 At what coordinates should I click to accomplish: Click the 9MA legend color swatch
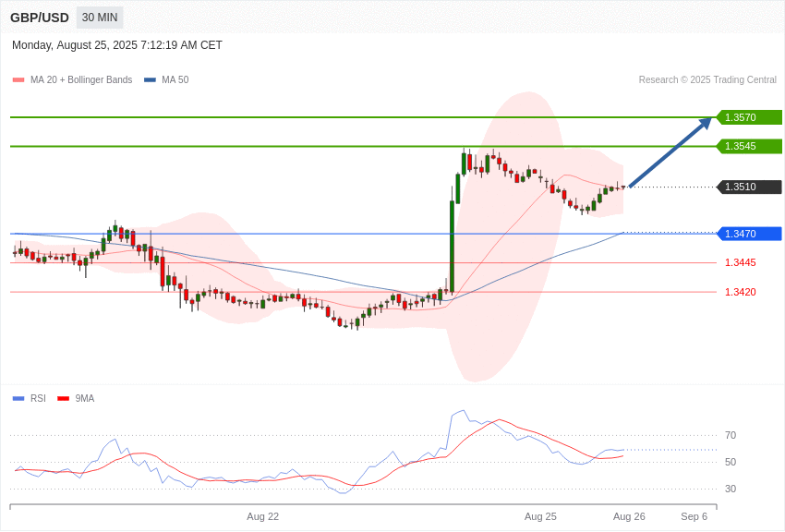pyautogui.click(x=63, y=399)
